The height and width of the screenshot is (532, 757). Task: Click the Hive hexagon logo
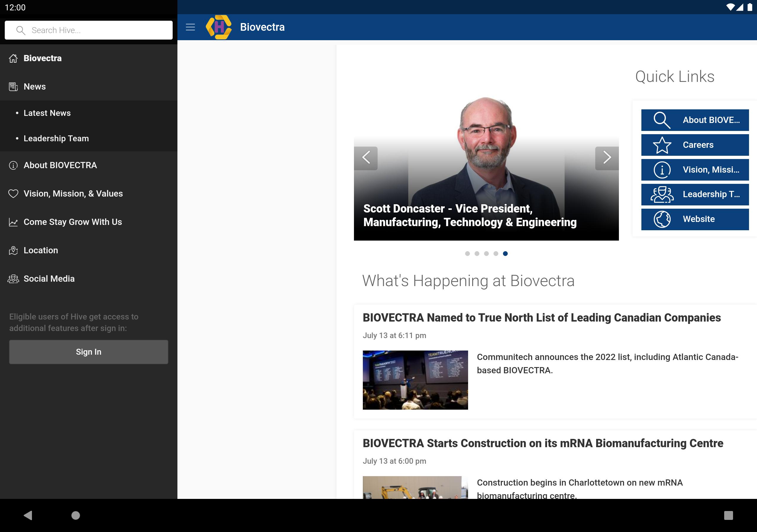pyautogui.click(x=218, y=27)
